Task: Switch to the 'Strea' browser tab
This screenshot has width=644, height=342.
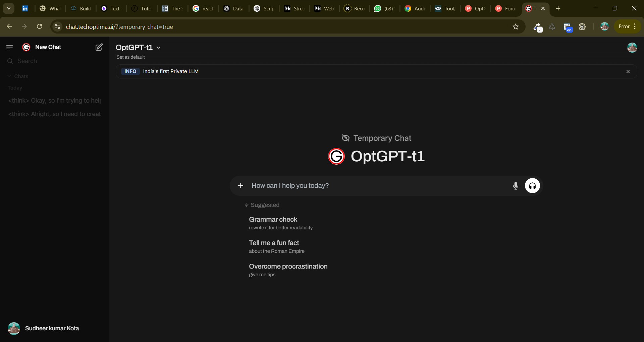Action: tap(294, 8)
